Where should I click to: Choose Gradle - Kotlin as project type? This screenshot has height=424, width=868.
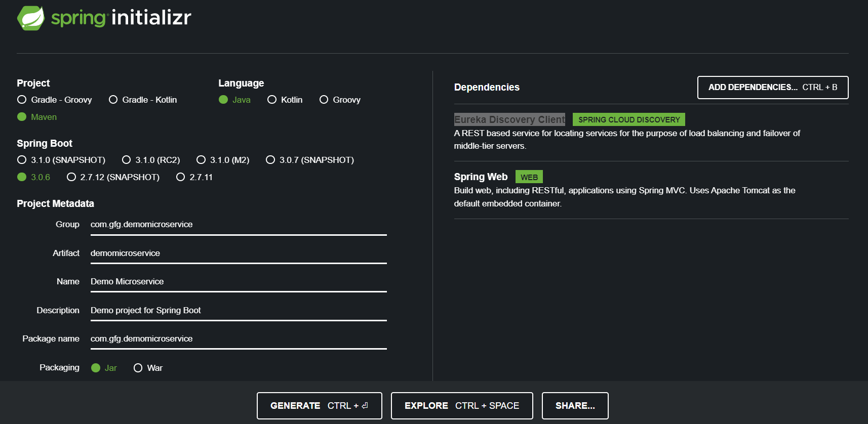113,100
